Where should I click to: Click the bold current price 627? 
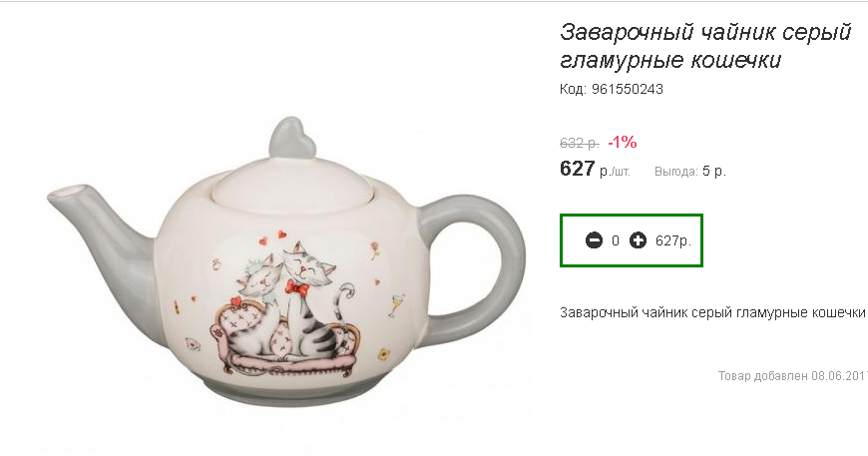point(578,169)
